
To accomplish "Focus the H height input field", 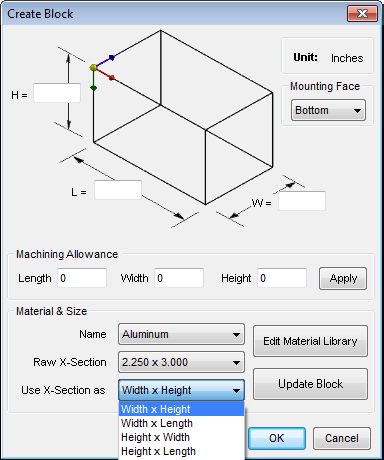I will click(x=57, y=93).
